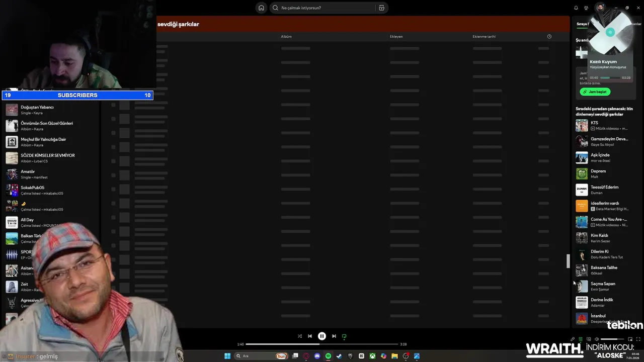Image resolution: width=644 pixels, height=362 pixels.
Task: Open SokakPub05 playlist in library
Action: [x=50, y=190]
